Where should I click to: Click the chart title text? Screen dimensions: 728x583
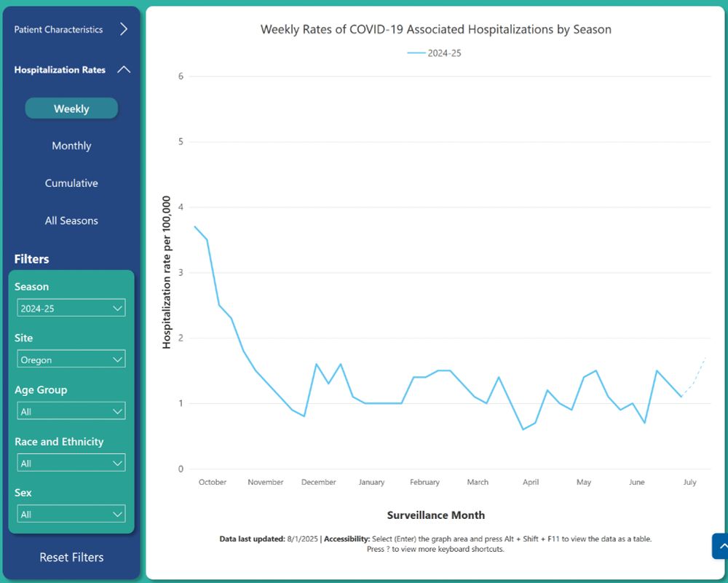(435, 29)
